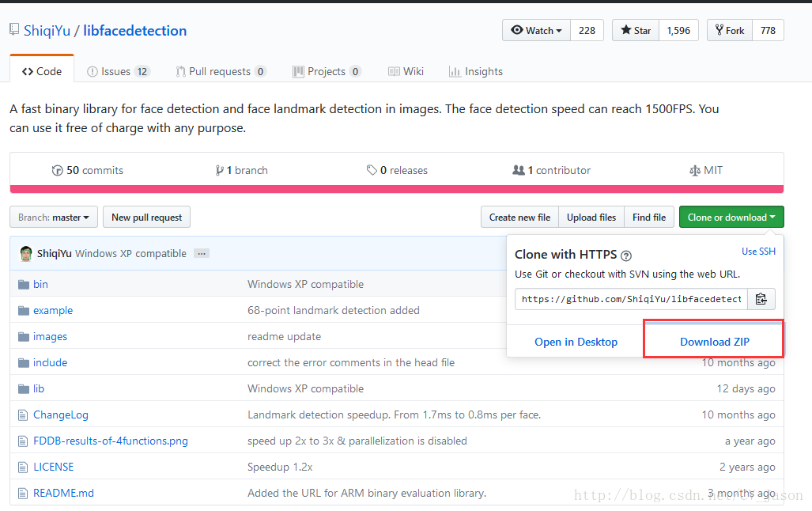Screen dimensions: 812x511
Task: Click the help icon beside Clone with HTTPS
Action: (626, 255)
